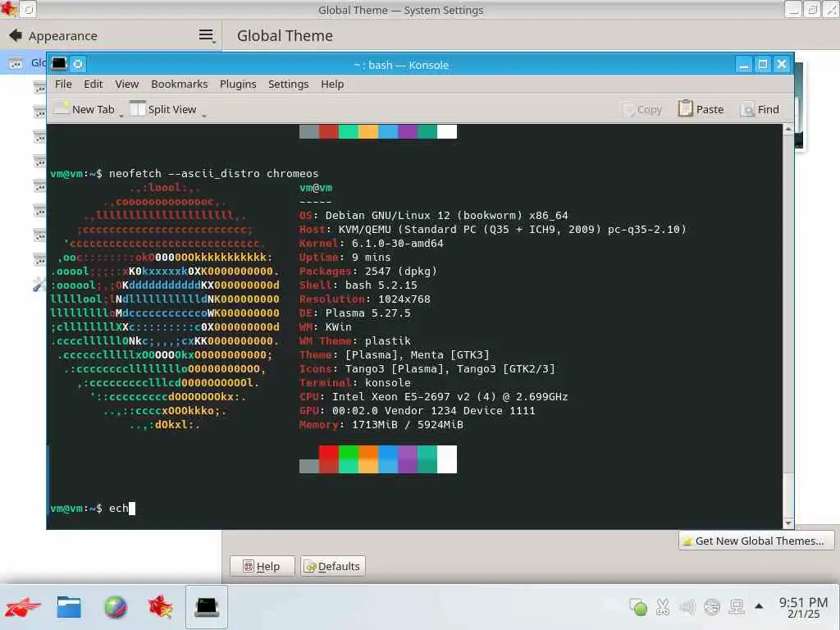Click the Konsole terminal icon in title bar
This screenshot has height=630, width=840.
59,64
